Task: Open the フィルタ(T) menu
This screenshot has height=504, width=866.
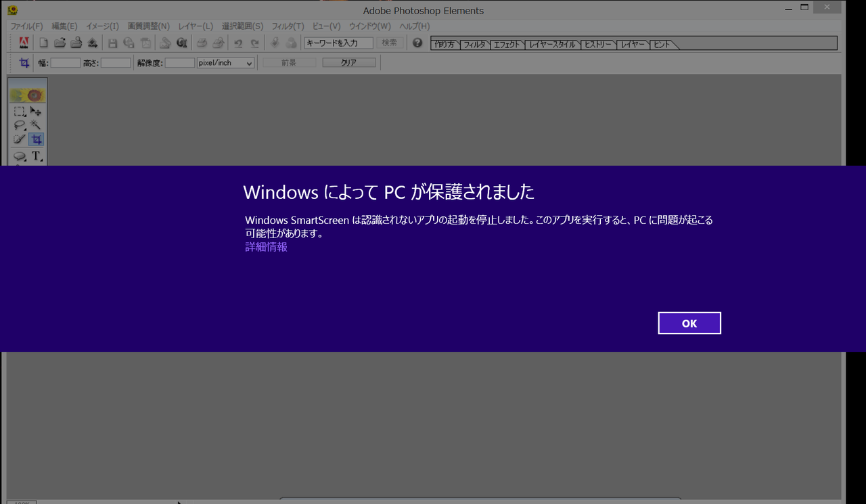Action: click(288, 26)
